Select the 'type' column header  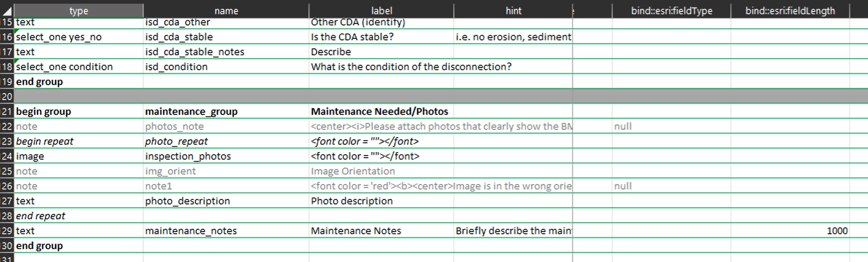[79, 10]
